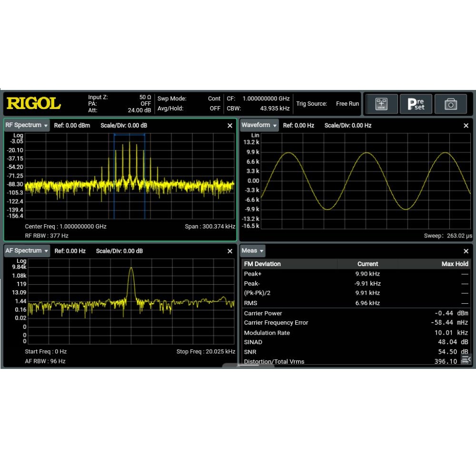476x476 pixels.
Task: Click the camera screenshot icon
Action: (450, 104)
